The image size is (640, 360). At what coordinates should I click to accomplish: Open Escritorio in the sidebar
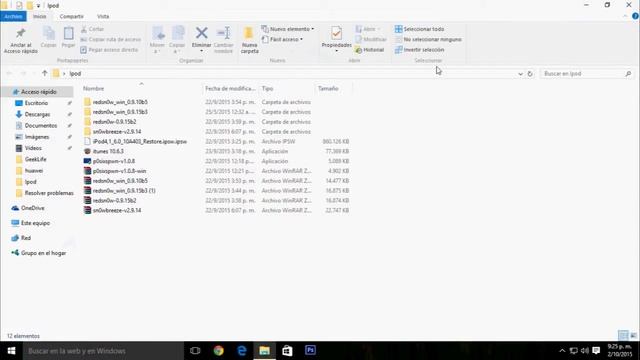[36, 103]
